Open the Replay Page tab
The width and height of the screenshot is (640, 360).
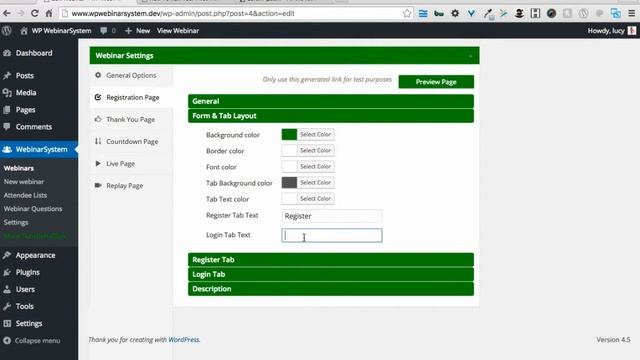tap(131, 186)
